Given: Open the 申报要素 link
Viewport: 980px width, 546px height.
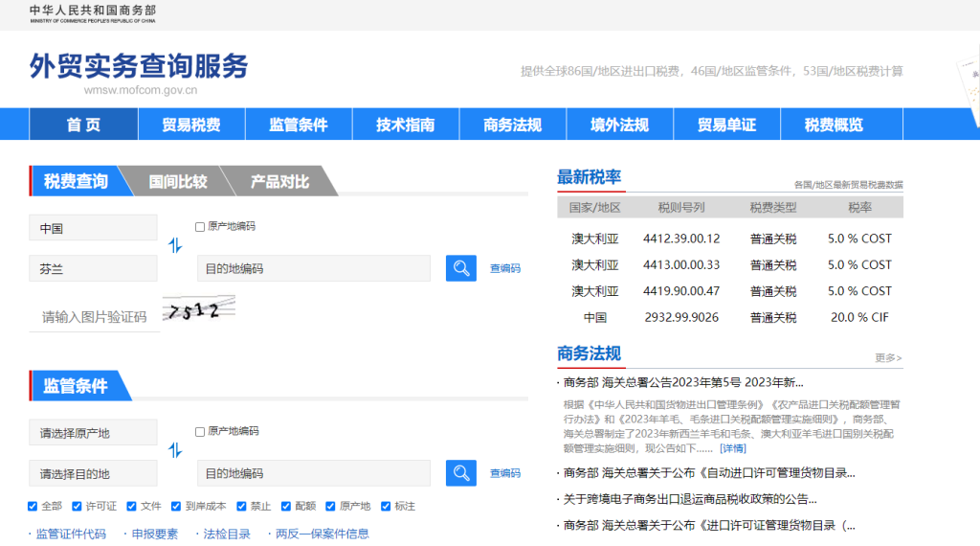Looking at the screenshot, I should pos(154,534).
